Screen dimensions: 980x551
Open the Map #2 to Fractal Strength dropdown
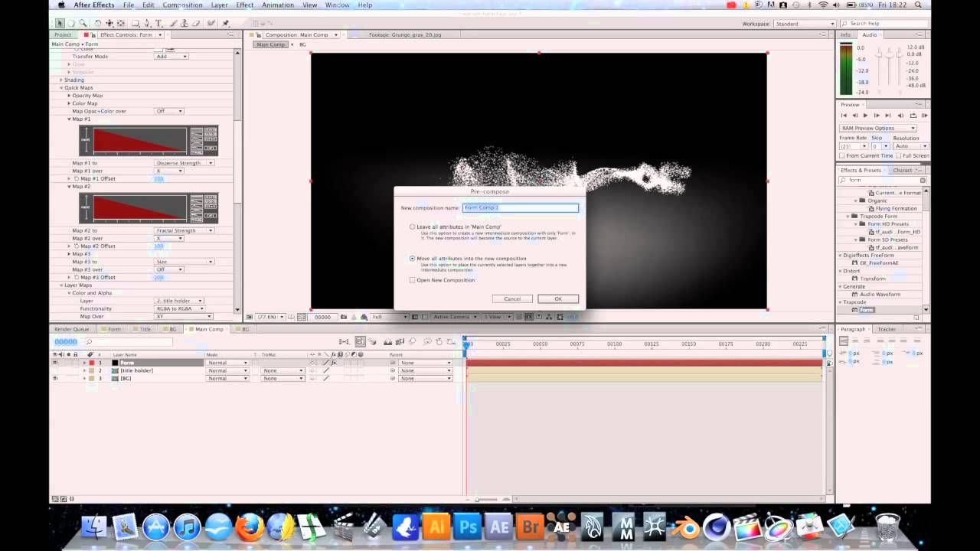[185, 230]
